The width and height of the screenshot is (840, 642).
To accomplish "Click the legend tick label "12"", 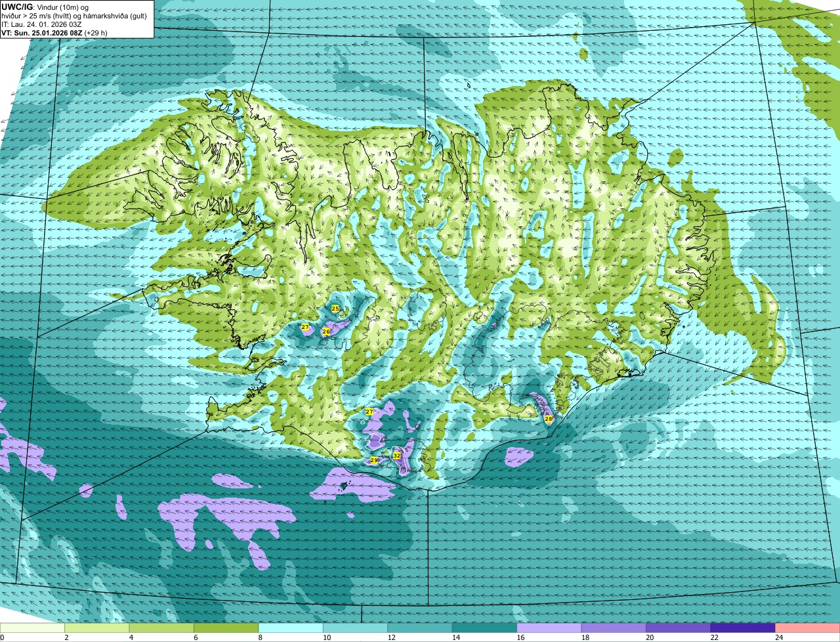I will 390,637.
